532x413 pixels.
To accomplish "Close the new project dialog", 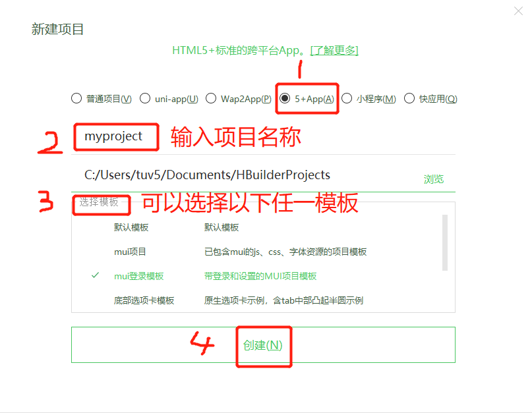I will 518,11.
